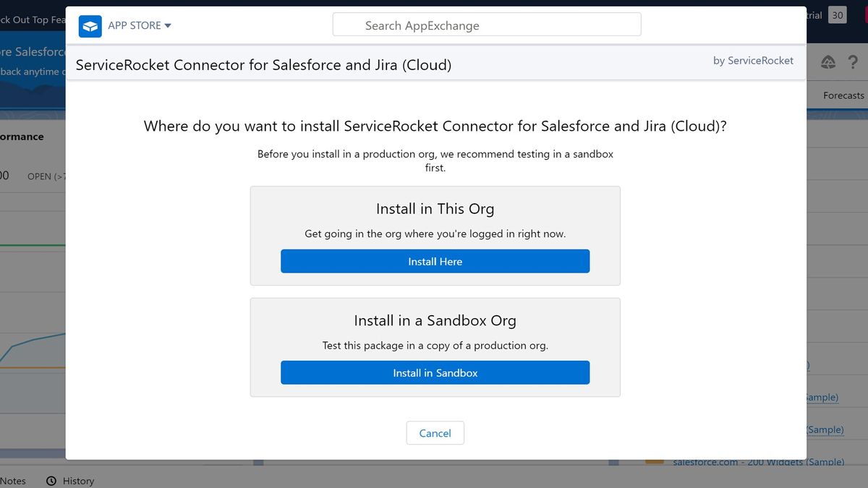
Task: Select the Notes tab
Action: [x=14, y=480]
